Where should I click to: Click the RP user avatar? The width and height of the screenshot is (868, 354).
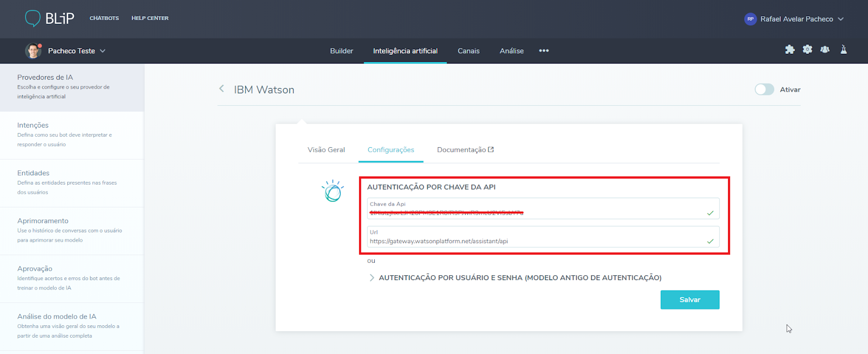(750, 19)
